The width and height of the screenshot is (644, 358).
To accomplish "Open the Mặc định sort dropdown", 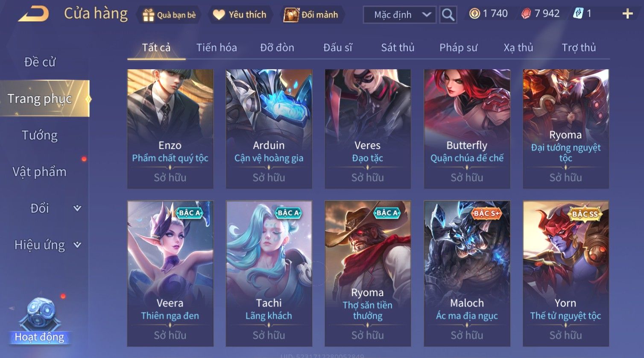I will coord(400,15).
